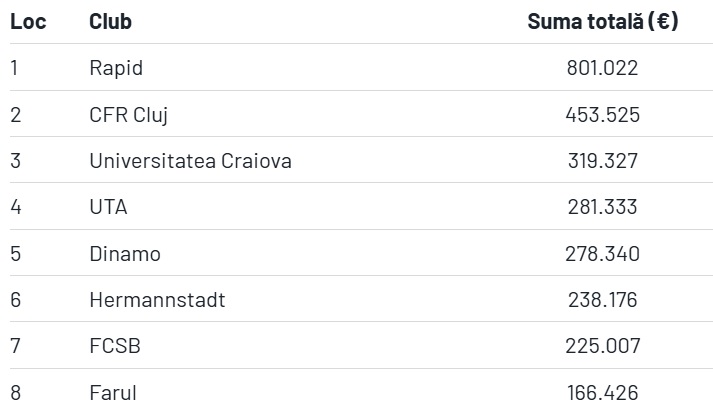Click the amount 278.340
Viewport: 713px width, 415px height.
[x=603, y=254]
